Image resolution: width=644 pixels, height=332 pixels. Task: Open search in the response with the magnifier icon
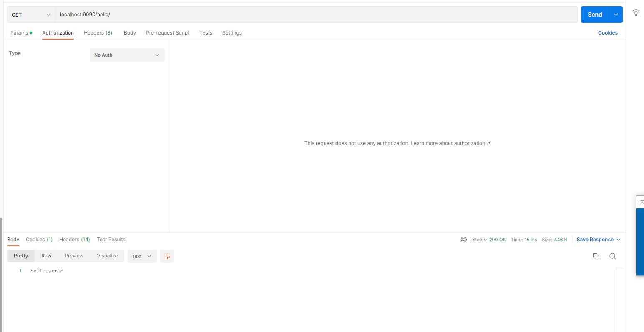[612, 256]
